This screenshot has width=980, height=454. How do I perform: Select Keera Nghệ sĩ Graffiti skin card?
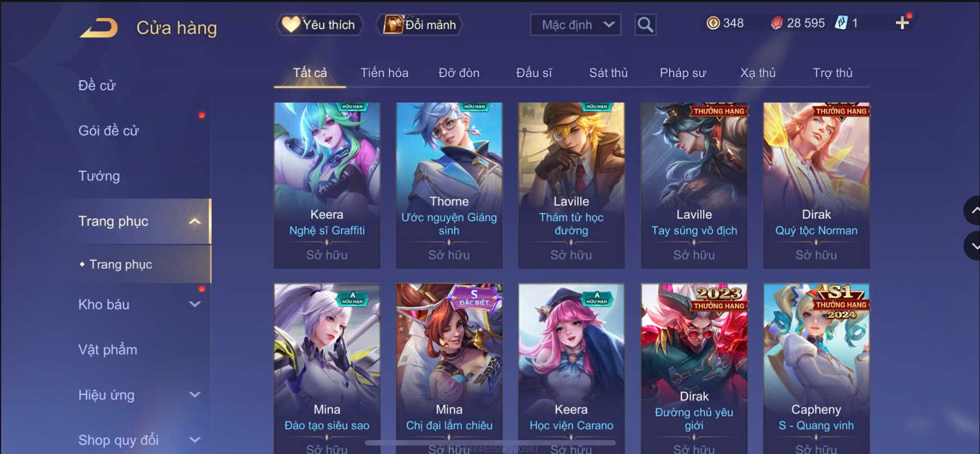327,185
